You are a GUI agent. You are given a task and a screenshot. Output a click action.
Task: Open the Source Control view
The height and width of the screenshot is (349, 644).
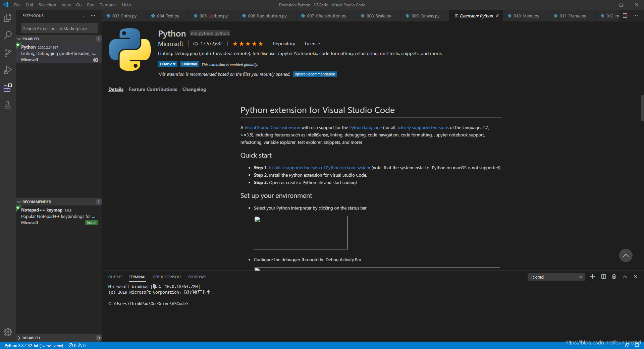(7, 53)
